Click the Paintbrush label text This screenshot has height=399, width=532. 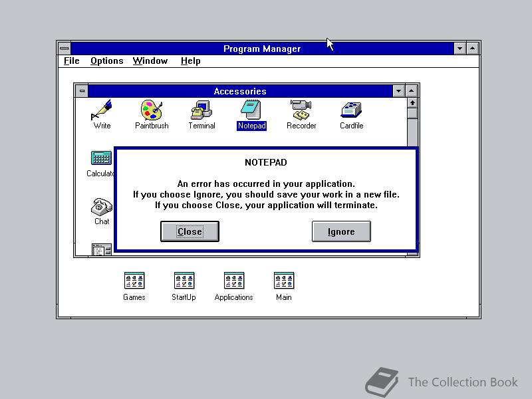pyautogui.click(x=152, y=126)
